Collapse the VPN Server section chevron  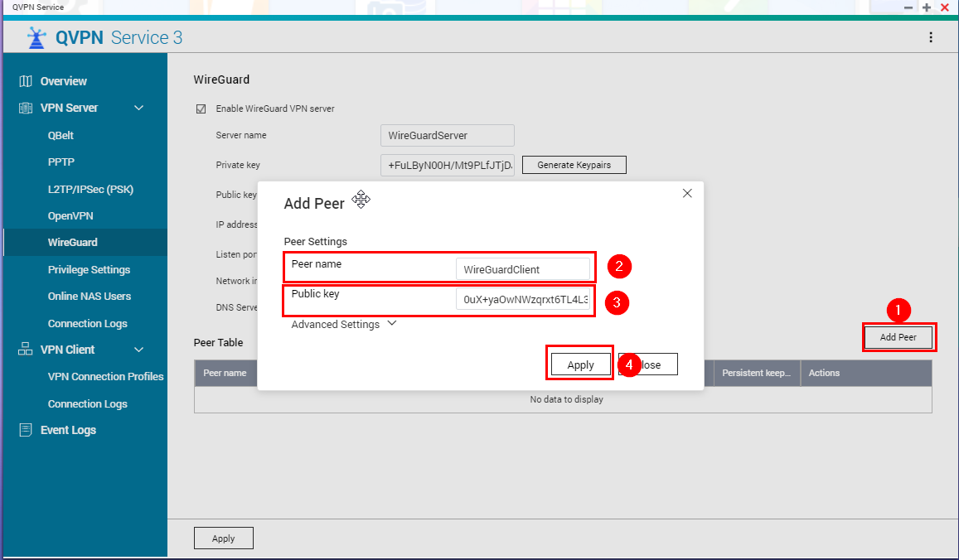(138, 109)
